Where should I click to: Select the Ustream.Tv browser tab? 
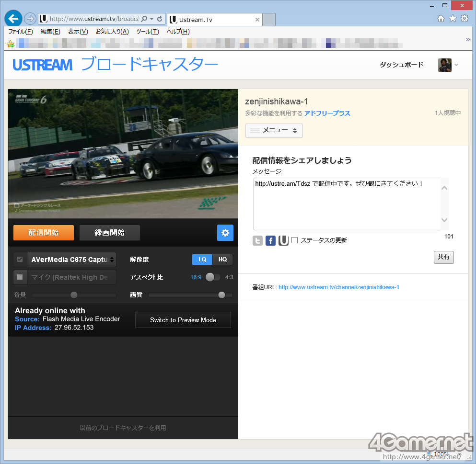pos(214,20)
